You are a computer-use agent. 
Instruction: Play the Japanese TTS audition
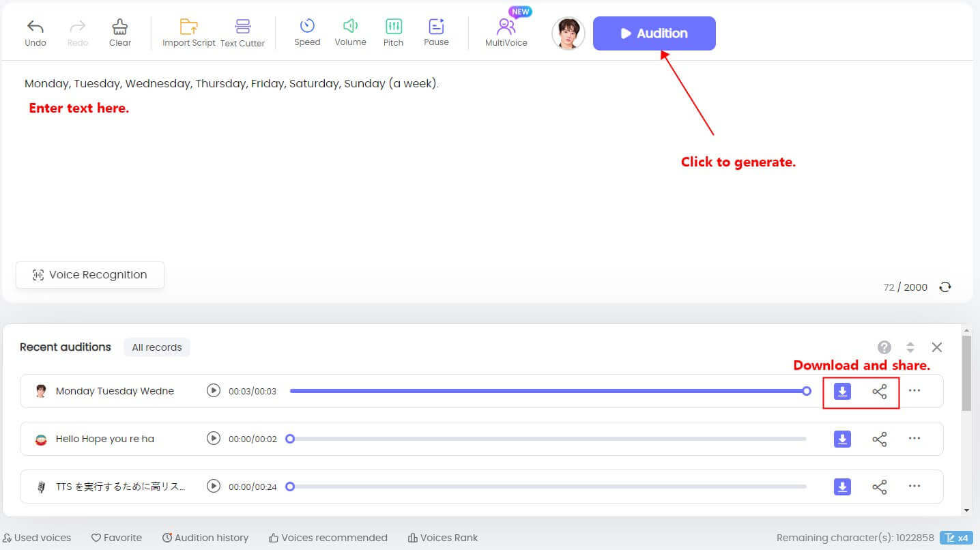[x=214, y=487]
